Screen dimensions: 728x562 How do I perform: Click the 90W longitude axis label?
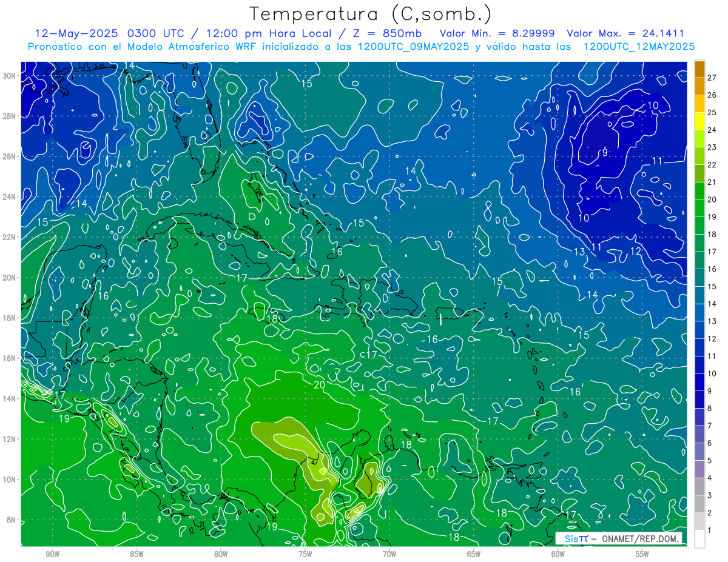click(x=52, y=554)
